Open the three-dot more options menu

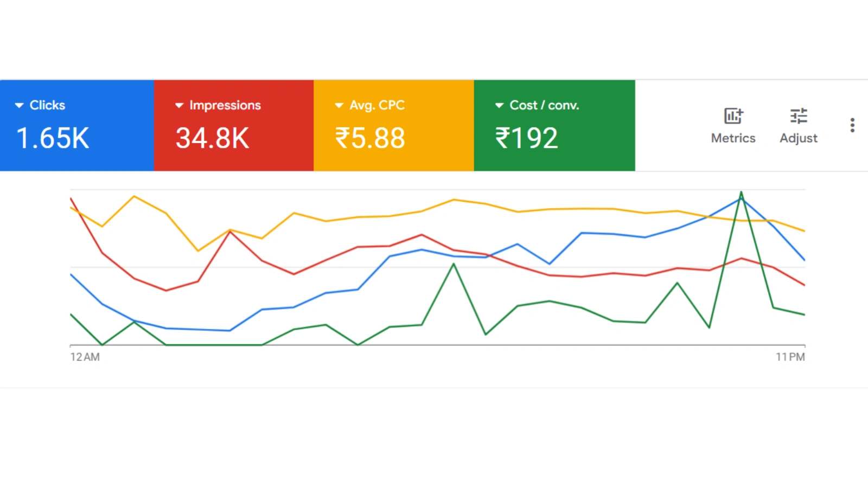pyautogui.click(x=852, y=125)
